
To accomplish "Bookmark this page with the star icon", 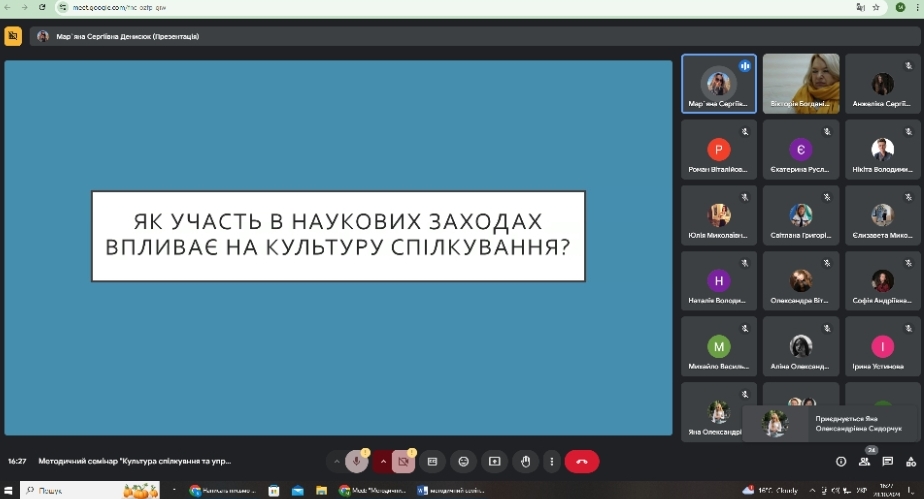I will pos(876,7).
